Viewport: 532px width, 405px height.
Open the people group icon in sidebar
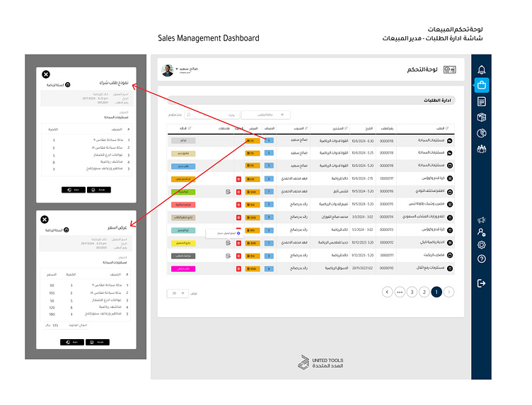[481, 149]
